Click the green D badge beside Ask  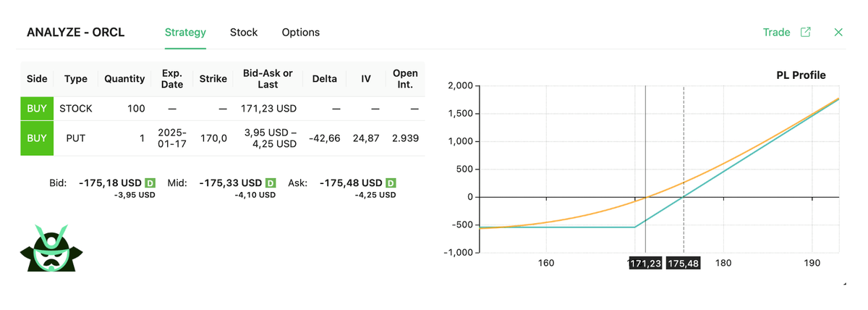point(391,183)
